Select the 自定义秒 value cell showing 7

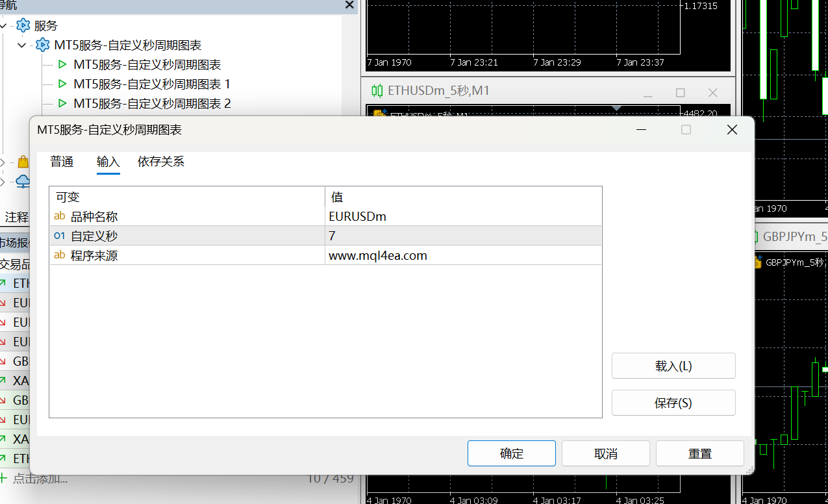click(x=462, y=236)
